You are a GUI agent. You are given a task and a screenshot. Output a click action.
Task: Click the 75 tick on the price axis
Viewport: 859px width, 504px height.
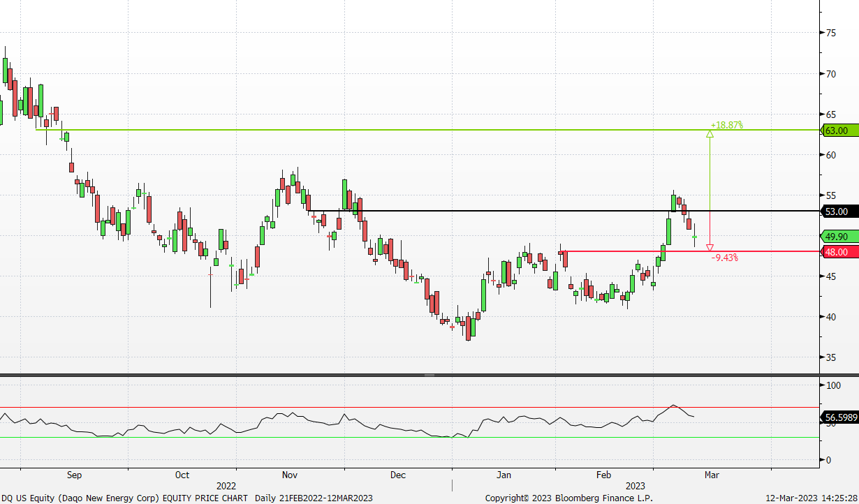832,33
